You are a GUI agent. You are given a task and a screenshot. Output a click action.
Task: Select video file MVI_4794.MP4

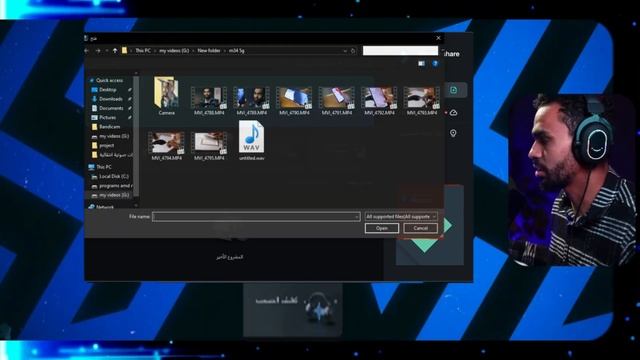[167, 146]
